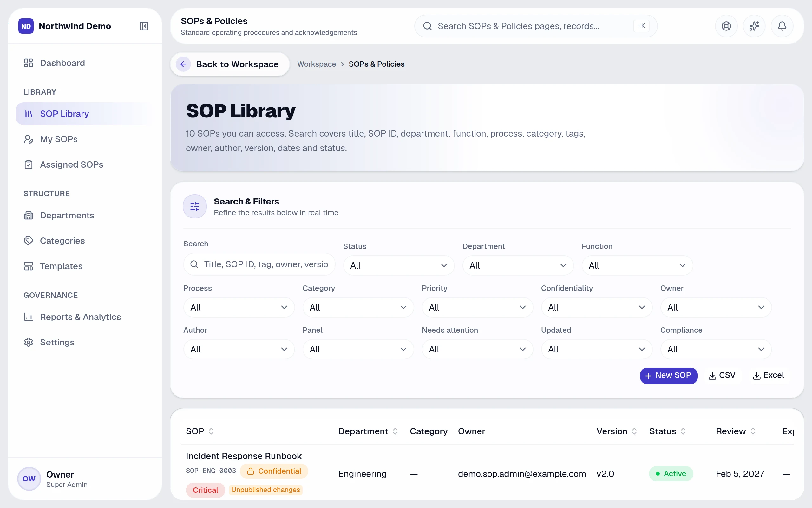Open the Needs attention dropdown
Image resolution: width=812 pixels, height=508 pixels.
pos(477,350)
